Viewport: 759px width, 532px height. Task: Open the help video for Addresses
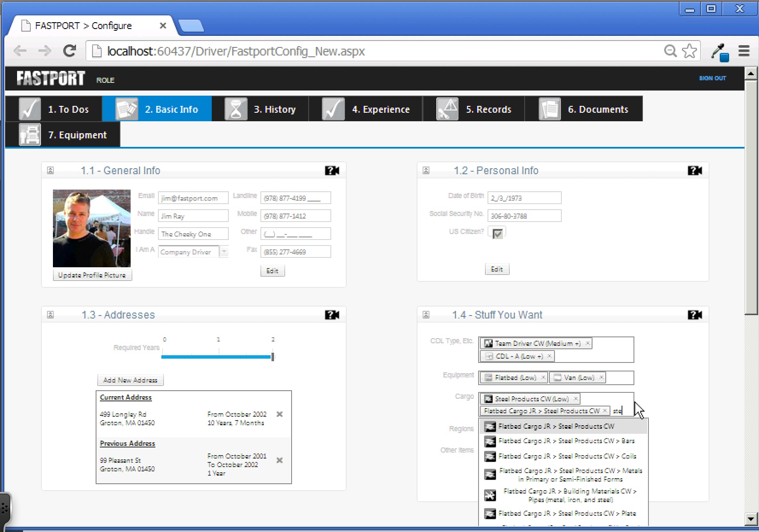[332, 315]
